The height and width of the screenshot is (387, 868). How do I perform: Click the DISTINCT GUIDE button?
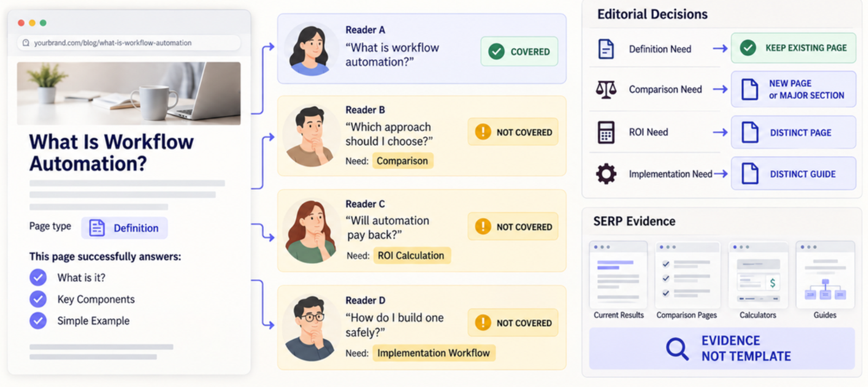(x=794, y=173)
